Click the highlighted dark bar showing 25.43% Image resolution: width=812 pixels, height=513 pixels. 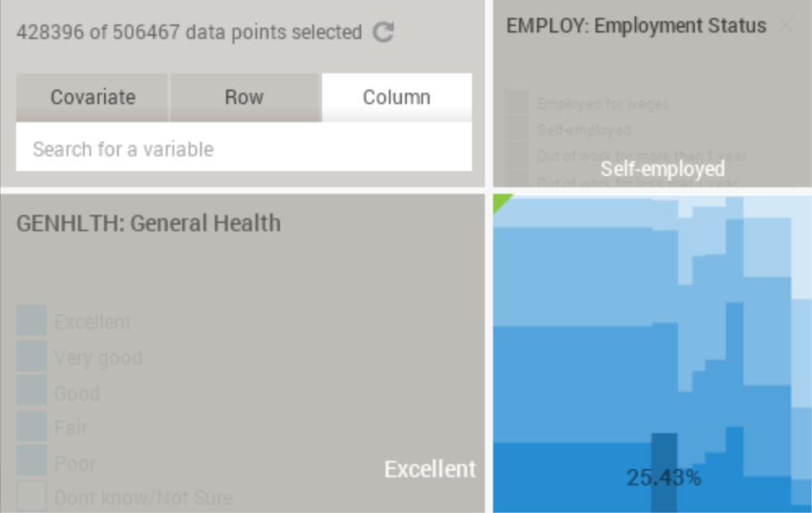point(664,472)
